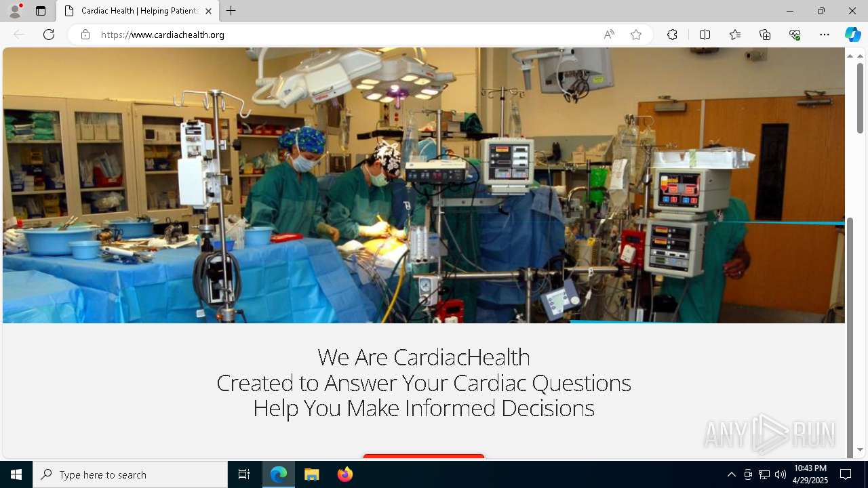
Task: Show hidden system tray icons
Action: [x=731, y=474]
